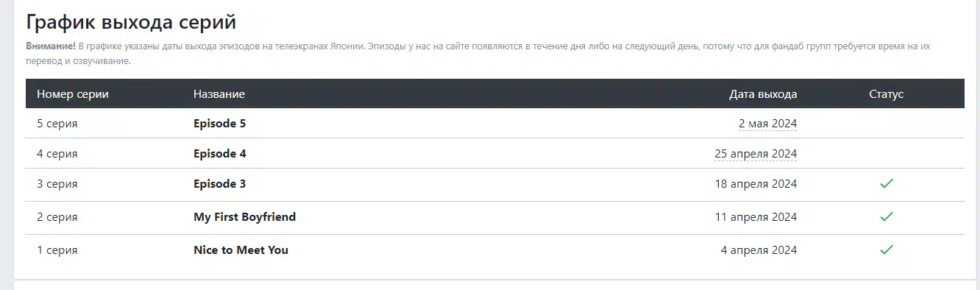
Task: Select the Статус column header
Action: (x=887, y=94)
